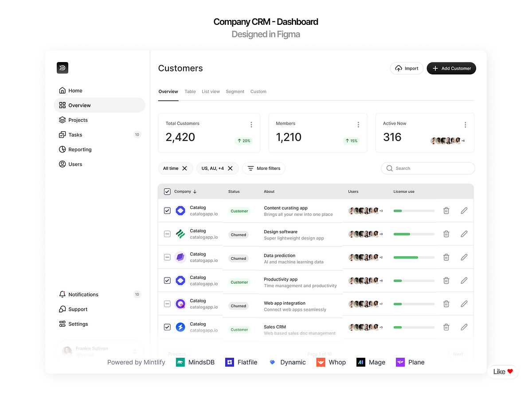Click inside the Search field
Viewport: 532px width, 399px height.
[427, 168]
